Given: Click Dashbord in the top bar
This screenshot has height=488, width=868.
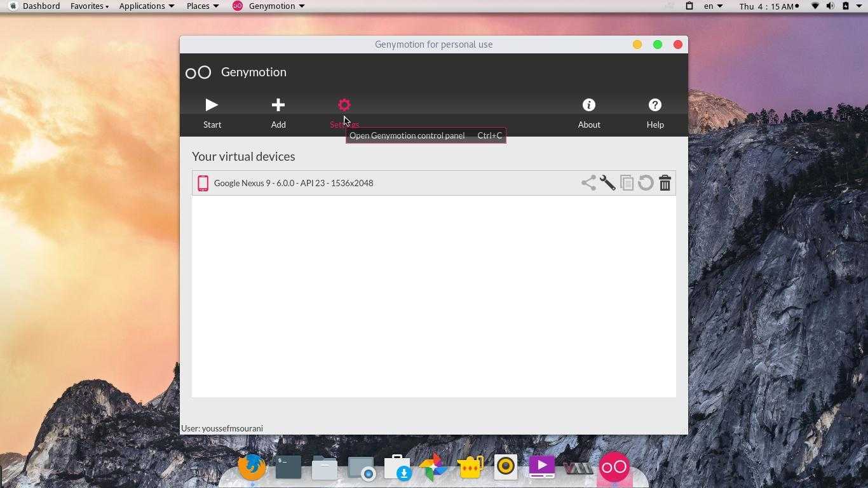Looking at the screenshot, I should tap(41, 6).
